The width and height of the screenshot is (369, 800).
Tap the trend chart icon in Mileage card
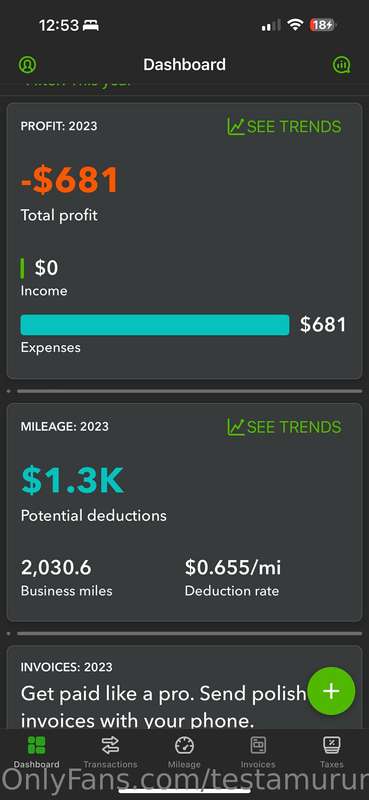point(236,427)
